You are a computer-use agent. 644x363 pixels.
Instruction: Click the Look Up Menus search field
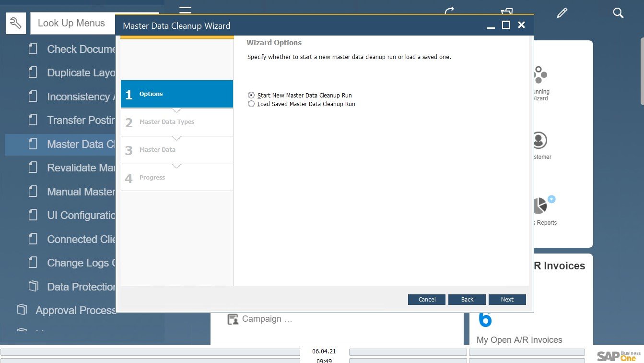(72, 23)
